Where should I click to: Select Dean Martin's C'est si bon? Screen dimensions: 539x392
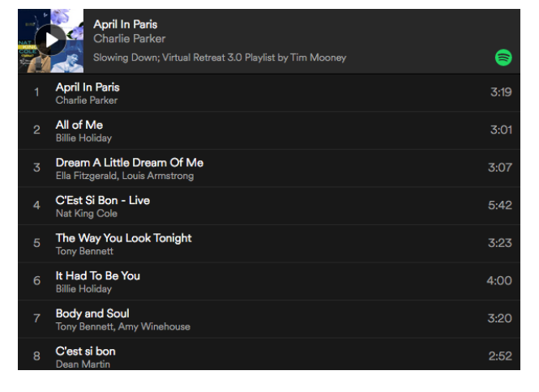[x=85, y=351]
